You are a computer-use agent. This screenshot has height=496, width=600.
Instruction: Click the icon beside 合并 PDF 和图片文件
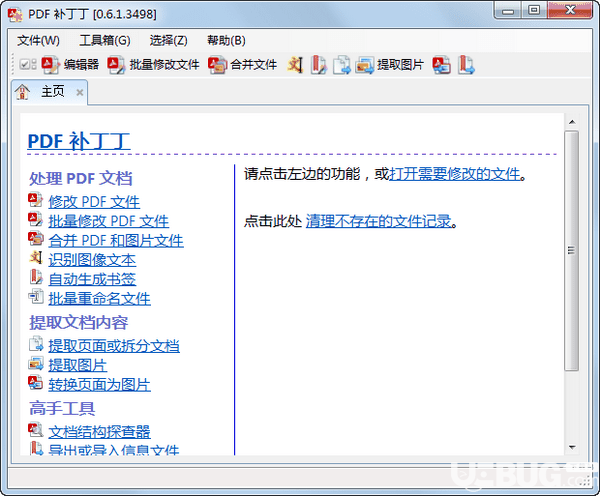tap(36, 239)
